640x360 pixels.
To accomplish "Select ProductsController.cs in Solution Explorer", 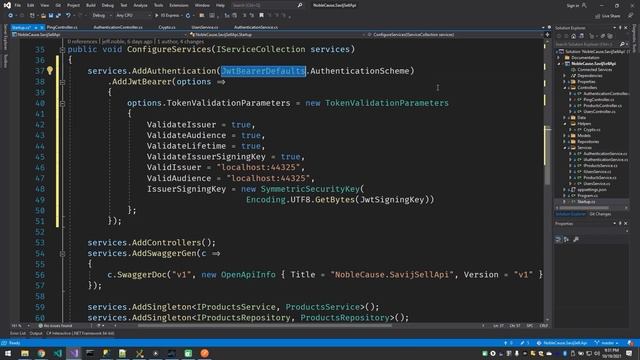I will [x=602, y=106].
